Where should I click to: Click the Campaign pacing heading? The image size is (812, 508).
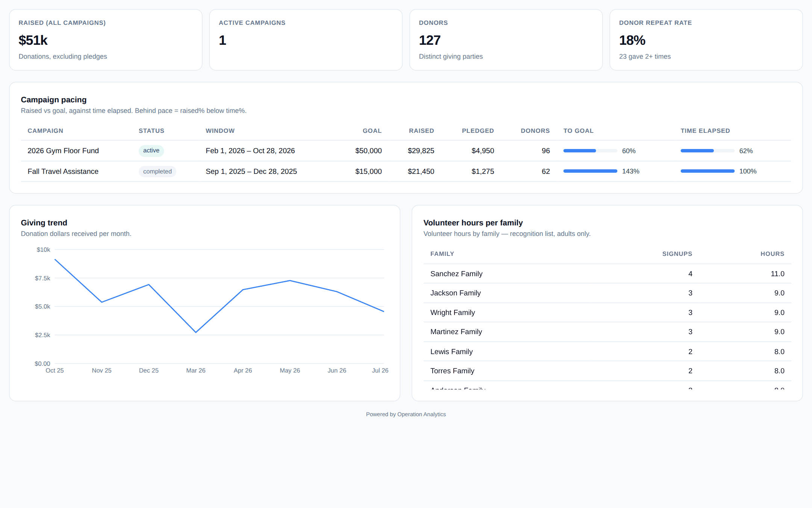click(54, 100)
